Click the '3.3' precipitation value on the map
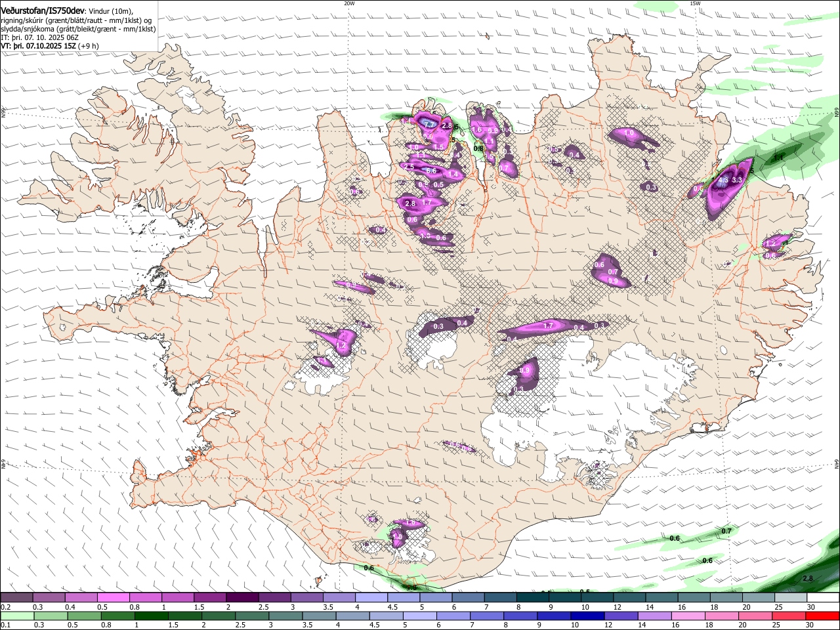This screenshot has height=630, width=840. [737, 180]
